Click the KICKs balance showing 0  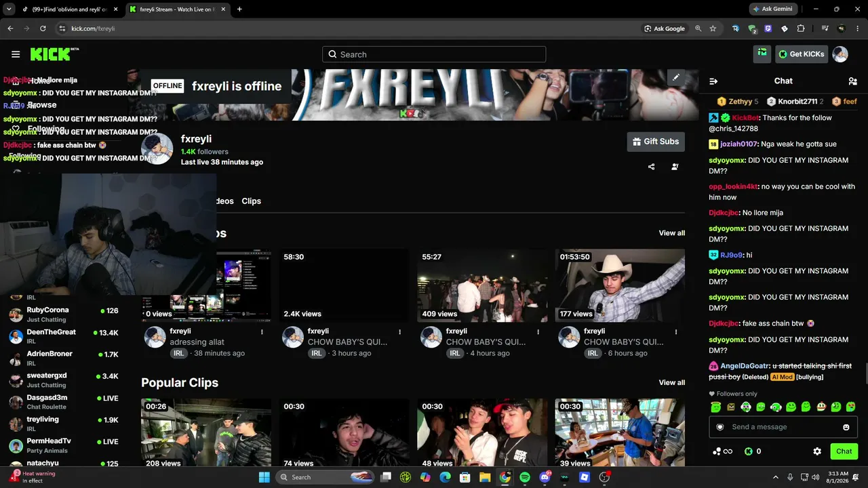pyautogui.click(x=753, y=451)
